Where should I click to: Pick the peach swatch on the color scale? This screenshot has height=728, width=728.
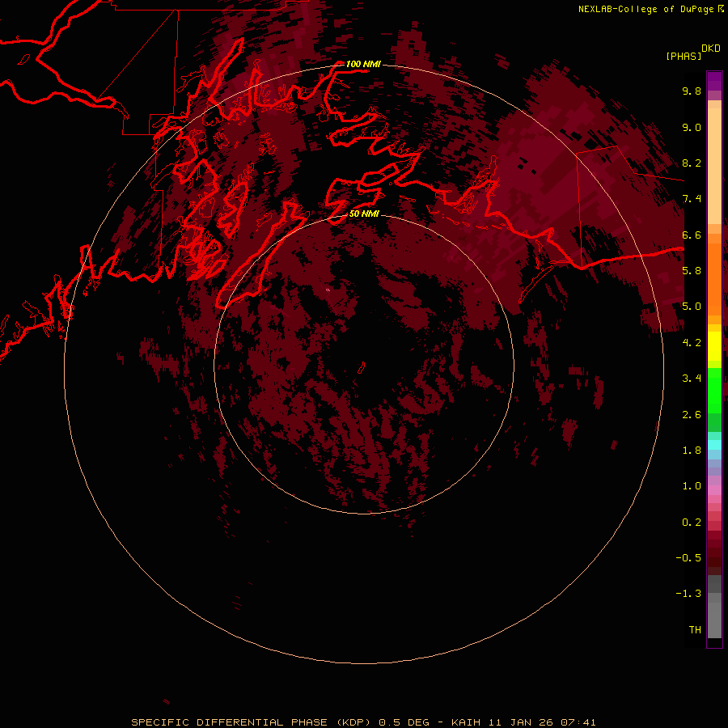(714, 166)
